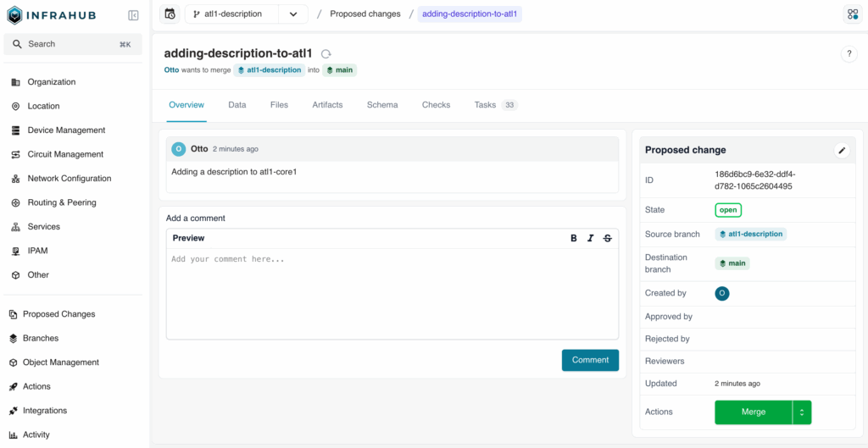
Task: Click the Otto author link under title
Action: coord(171,71)
